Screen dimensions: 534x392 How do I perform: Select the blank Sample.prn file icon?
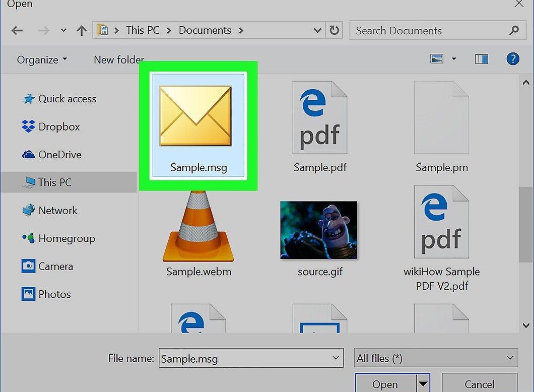tap(441, 117)
